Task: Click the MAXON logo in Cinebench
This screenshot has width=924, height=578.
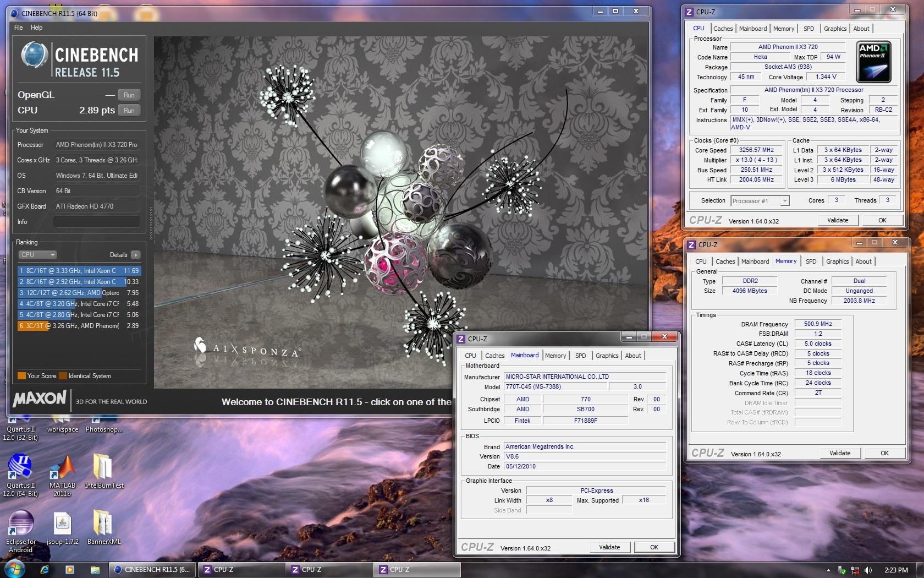Action: pos(40,398)
